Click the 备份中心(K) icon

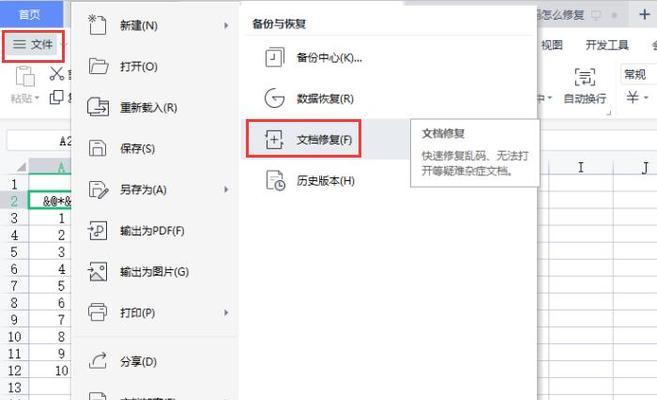274,57
